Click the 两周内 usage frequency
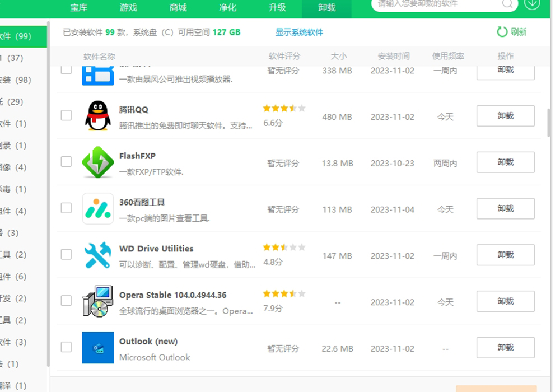The height and width of the screenshot is (392, 560). pos(445,164)
